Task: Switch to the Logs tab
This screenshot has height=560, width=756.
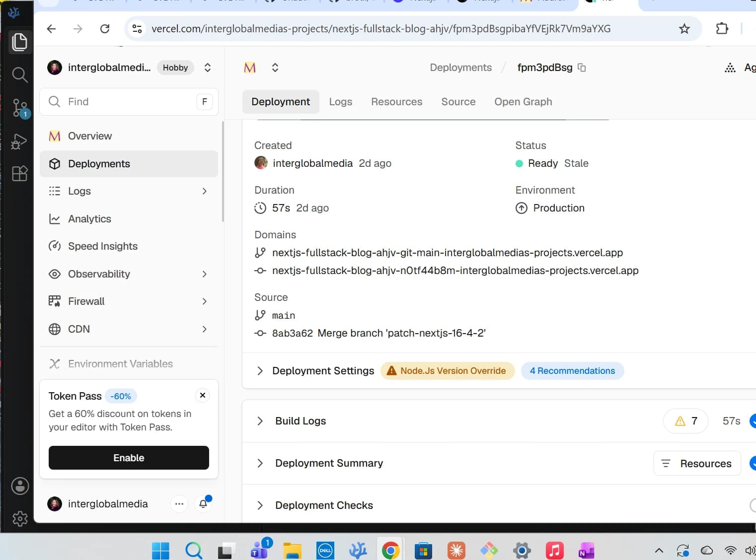Action: click(341, 102)
